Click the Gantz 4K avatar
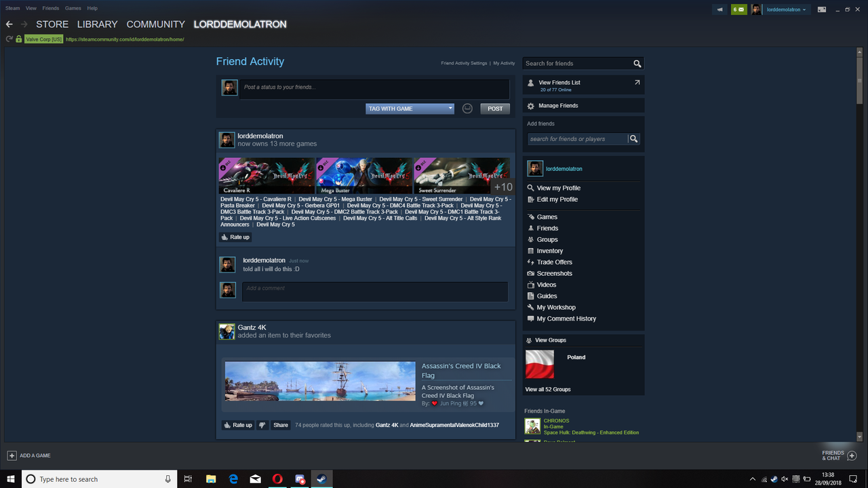The image size is (868, 488). click(226, 331)
